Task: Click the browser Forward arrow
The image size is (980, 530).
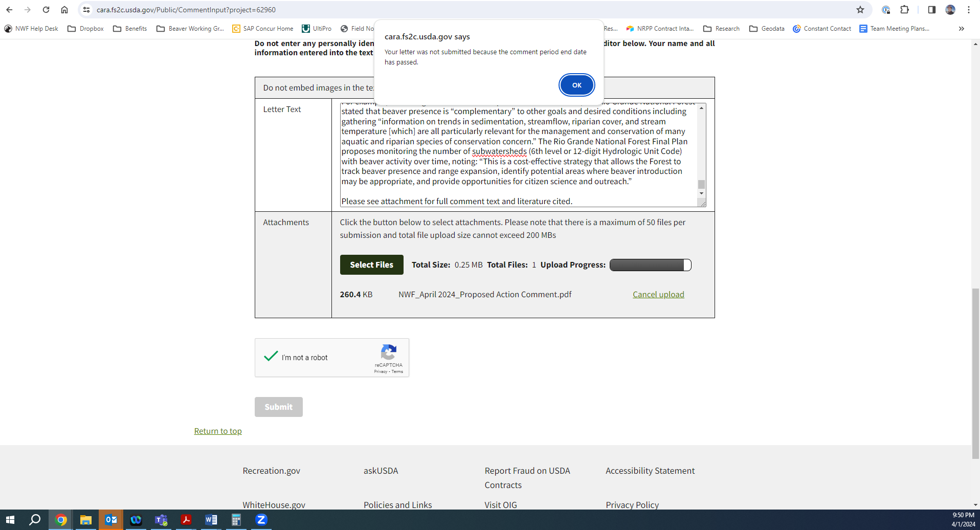Action: point(28,10)
